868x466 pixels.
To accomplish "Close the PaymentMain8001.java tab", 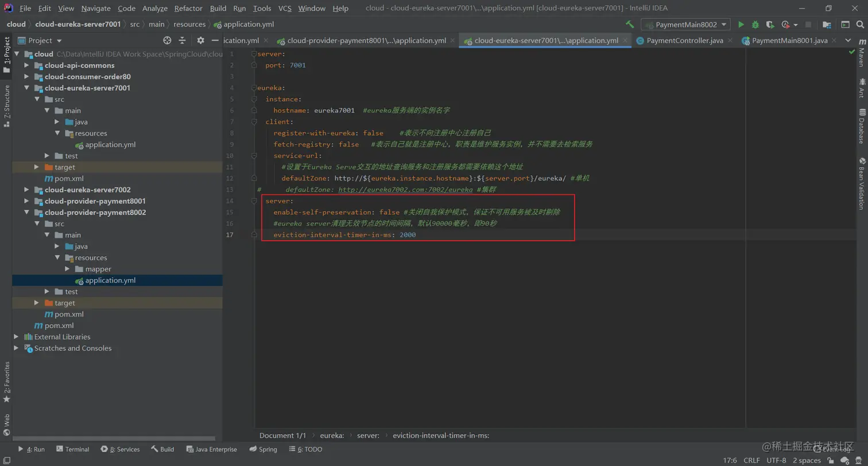I will click(x=834, y=41).
